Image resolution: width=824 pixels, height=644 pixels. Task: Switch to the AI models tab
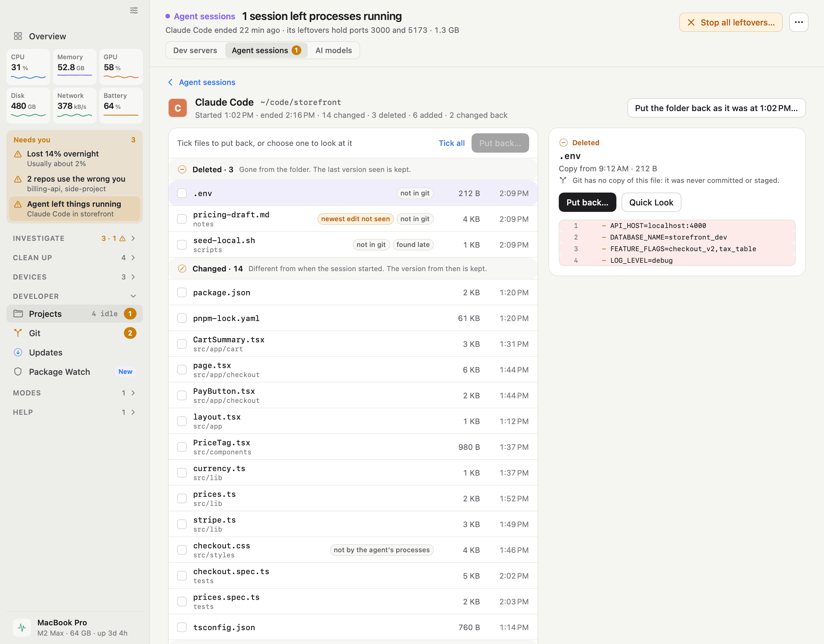click(333, 50)
